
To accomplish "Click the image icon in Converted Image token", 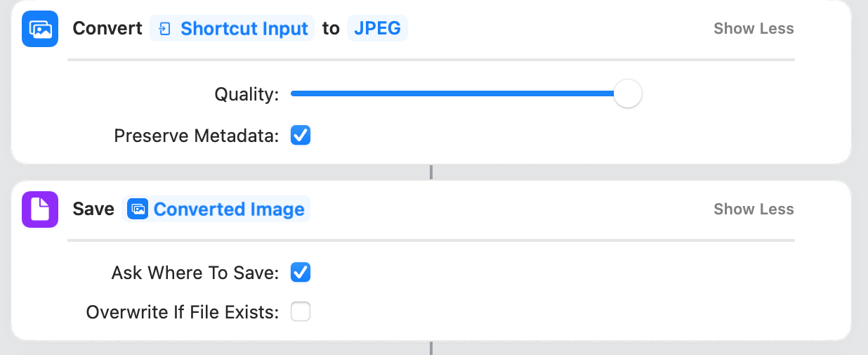I will (x=138, y=209).
